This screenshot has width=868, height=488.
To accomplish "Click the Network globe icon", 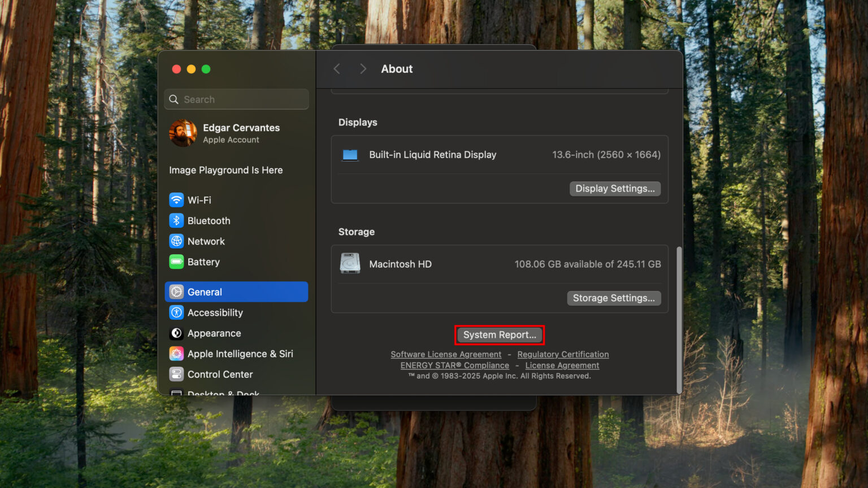I will 176,241.
